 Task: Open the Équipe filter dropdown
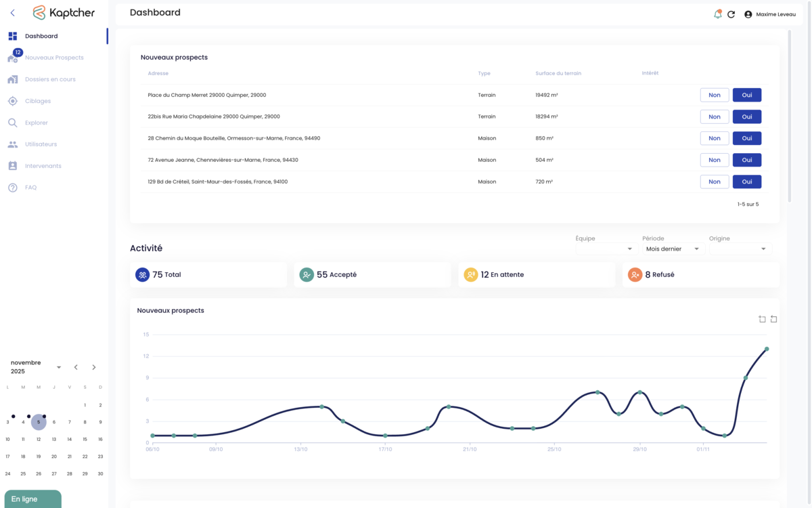point(605,249)
